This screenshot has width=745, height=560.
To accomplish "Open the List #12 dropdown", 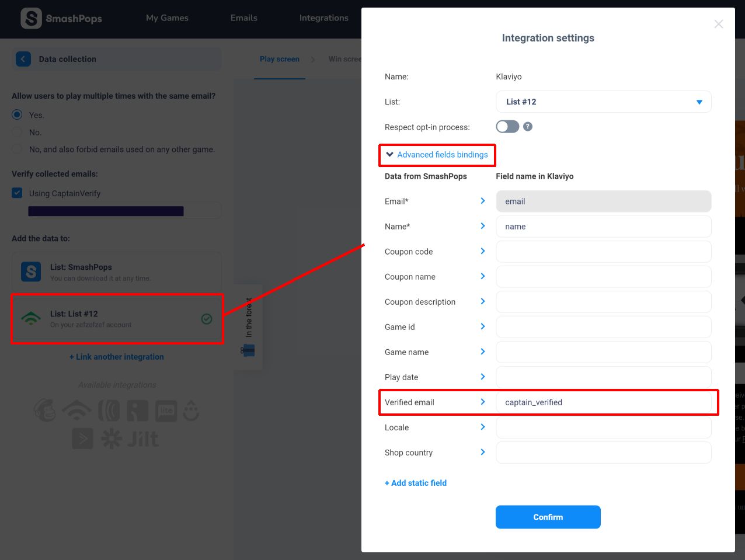I will point(604,102).
